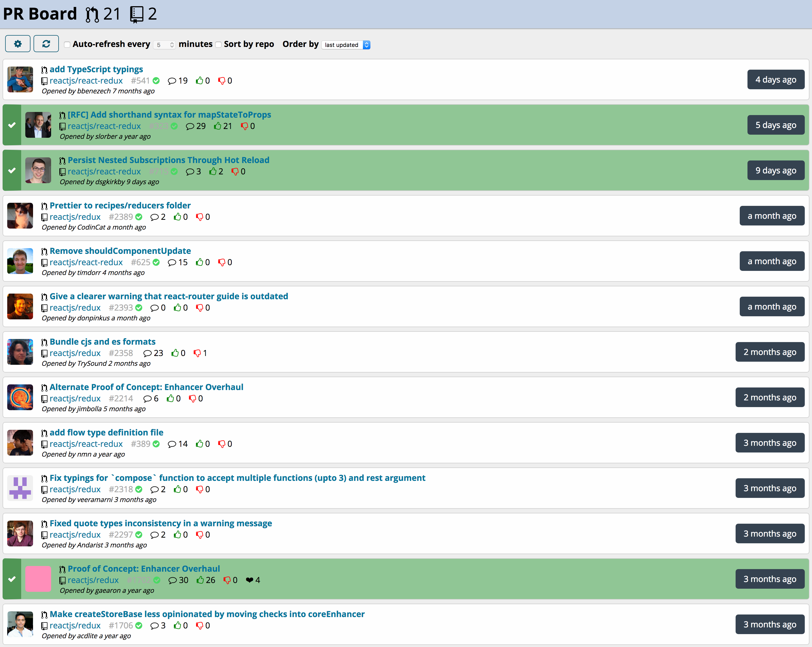Click thumbs-down icon on Bundle cjs PR
The height and width of the screenshot is (647, 812).
(197, 353)
